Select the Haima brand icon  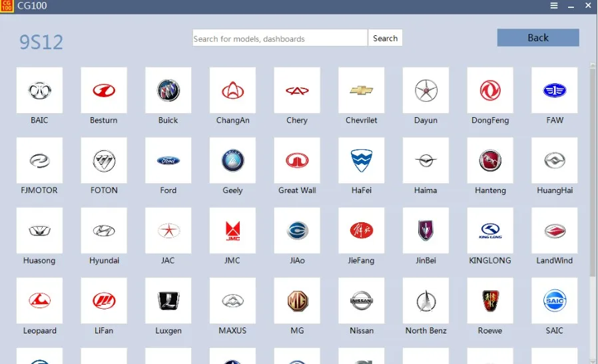[426, 160]
